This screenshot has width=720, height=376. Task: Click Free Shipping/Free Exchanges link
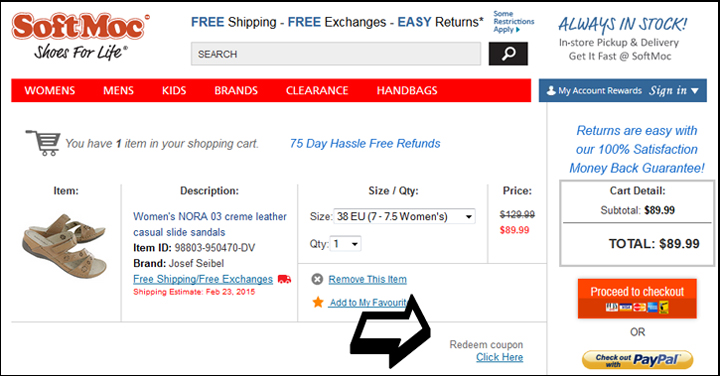pos(203,279)
